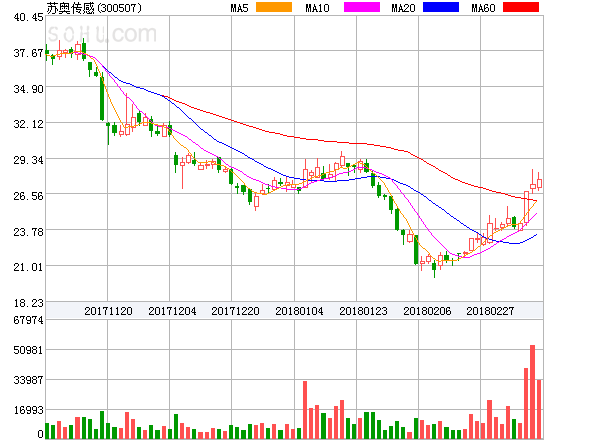Click the magenta MA10 legend swatch
Viewport: 600px width, 440px height.
click(362, 7)
